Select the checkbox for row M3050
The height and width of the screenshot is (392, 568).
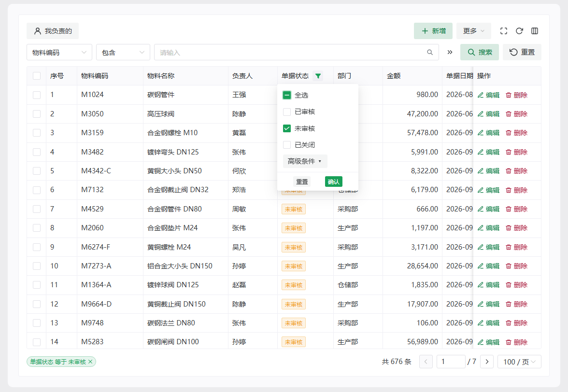pos(37,114)
